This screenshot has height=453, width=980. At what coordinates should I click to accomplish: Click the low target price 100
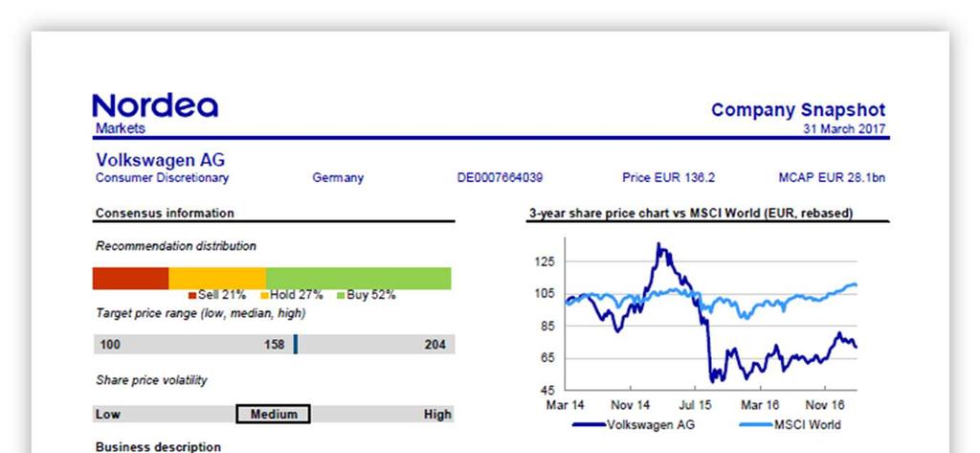click(x=110, y=344)
